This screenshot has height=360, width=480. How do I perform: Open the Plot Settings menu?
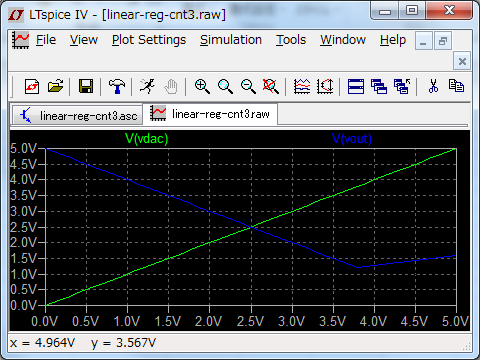click(149, 40)
